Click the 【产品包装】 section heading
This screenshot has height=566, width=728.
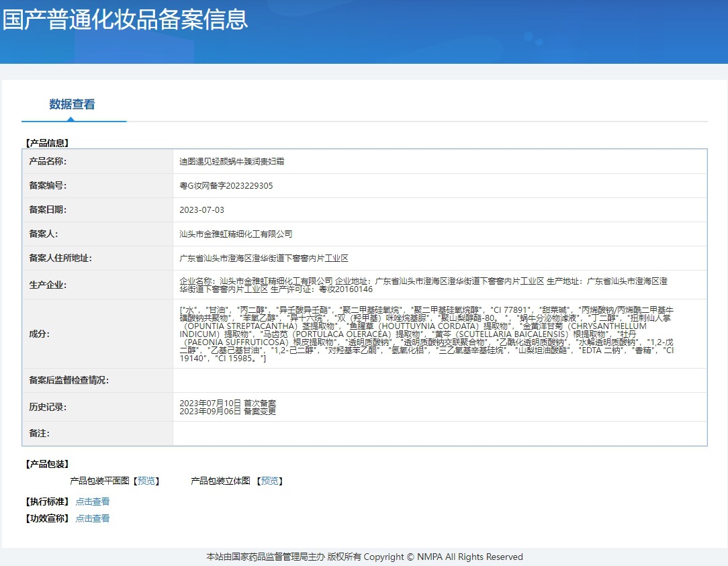click(47, 464)
